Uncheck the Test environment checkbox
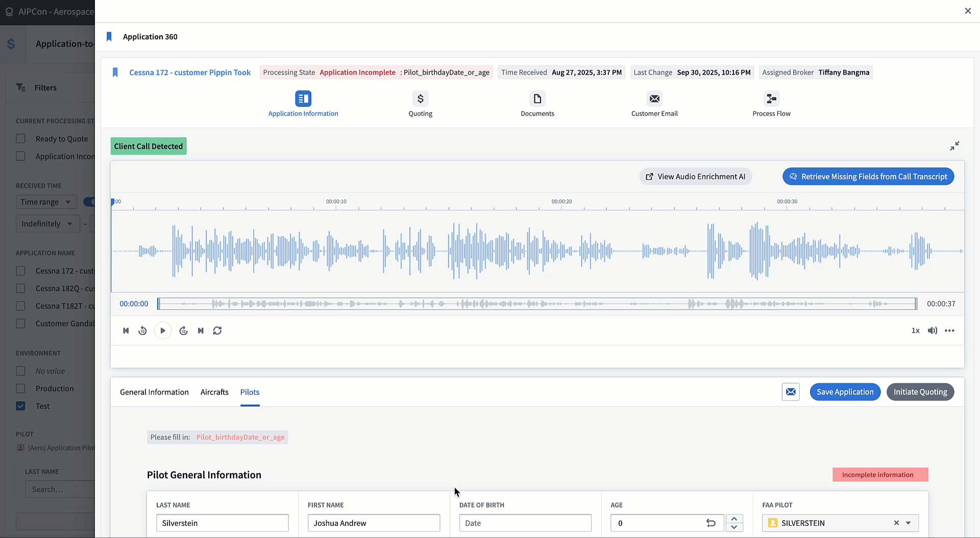 pyautogui.click(x=20, y=406)
